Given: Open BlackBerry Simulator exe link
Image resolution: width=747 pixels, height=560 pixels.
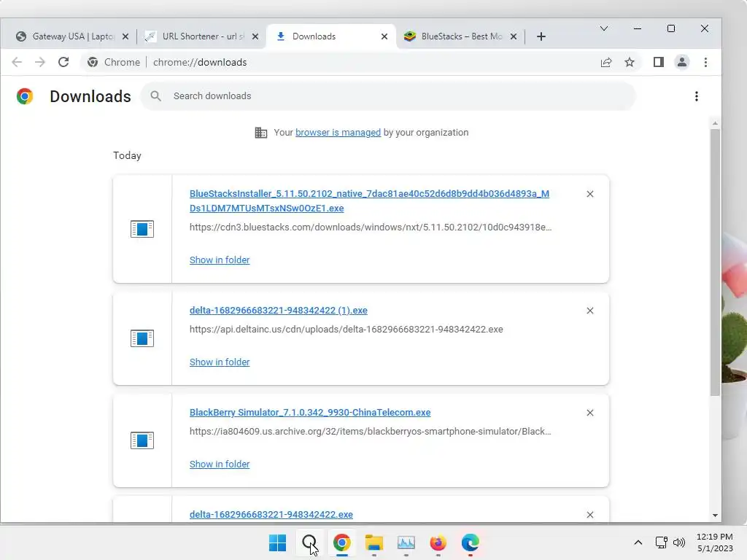Looking at the screenshot, I should (x=309, y=413).
